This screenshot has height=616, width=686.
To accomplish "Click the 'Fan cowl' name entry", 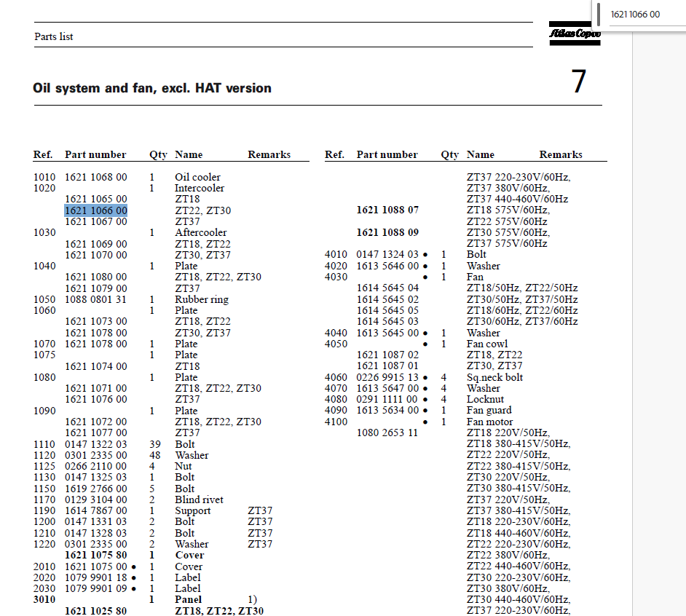I will [x=487, y=344].
